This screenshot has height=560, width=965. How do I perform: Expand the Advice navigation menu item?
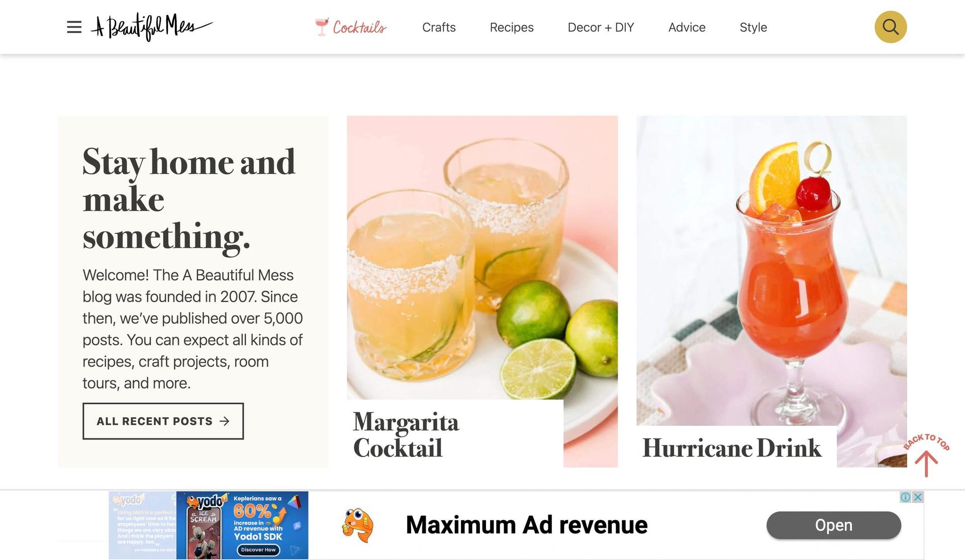686,27
